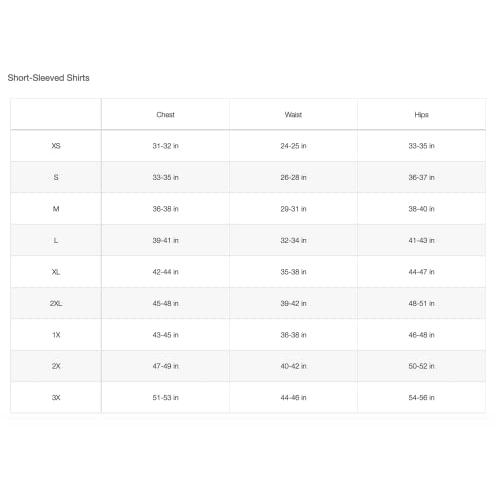Select the Hips column header
The width and height of the screenshot is (496, 496).
pyautogui.click(x=421, y=115)
